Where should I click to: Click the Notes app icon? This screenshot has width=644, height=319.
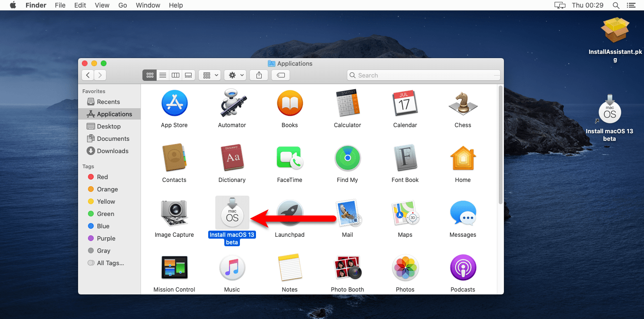tap(290, 267)
